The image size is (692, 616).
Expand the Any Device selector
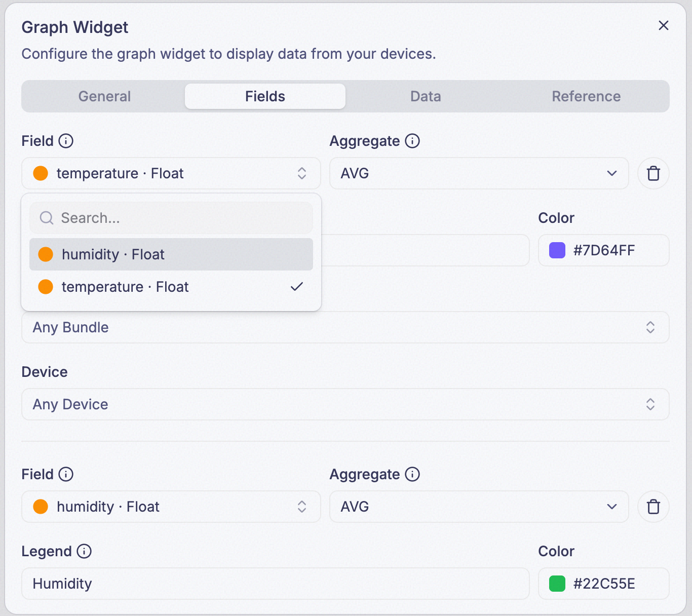(345, 404)
